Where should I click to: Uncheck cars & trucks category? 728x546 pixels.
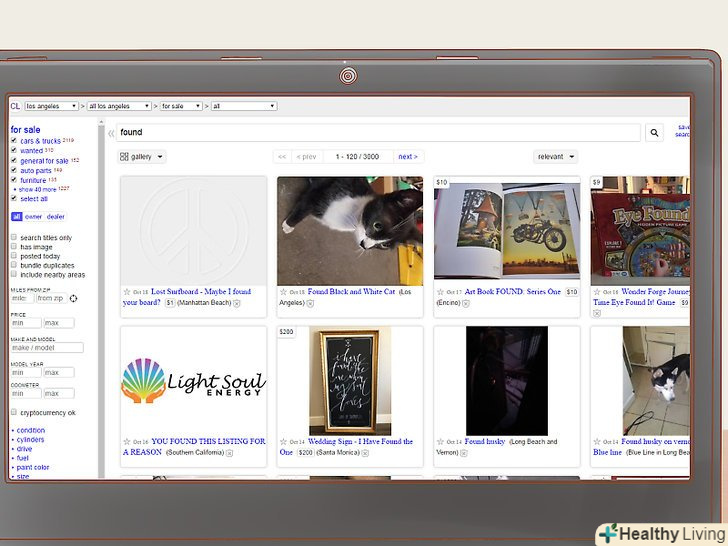coord(14,140)
